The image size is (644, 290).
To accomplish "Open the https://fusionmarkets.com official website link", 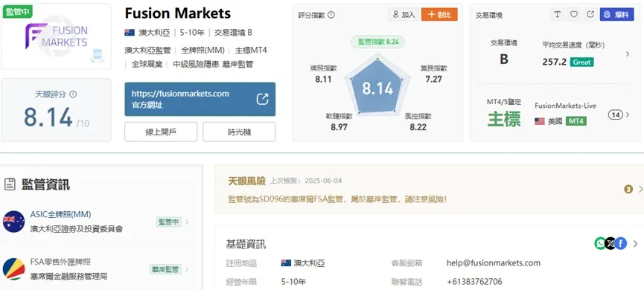I will [200, 99].
